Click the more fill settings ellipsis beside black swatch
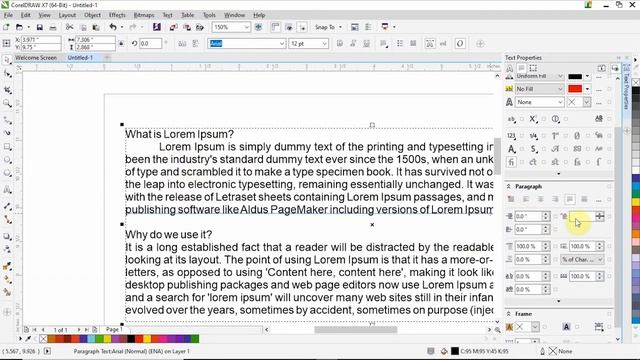 pos(599,77)
